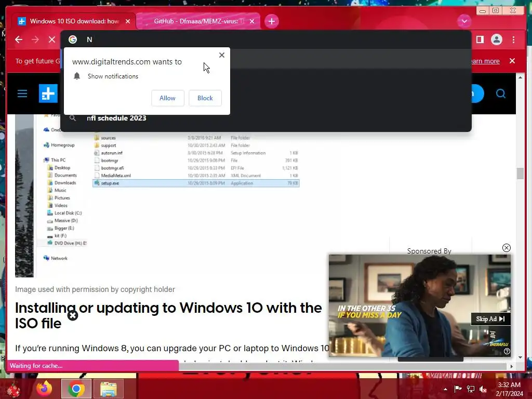Click the page vertical scrollbar thumb
Screen dimensions: 532x399
[x=520, y=174]
